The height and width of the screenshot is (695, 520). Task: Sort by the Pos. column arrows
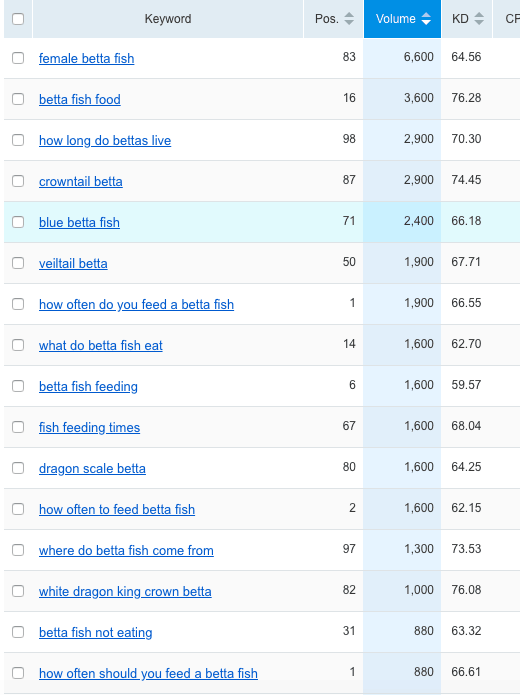pos(349,19)
